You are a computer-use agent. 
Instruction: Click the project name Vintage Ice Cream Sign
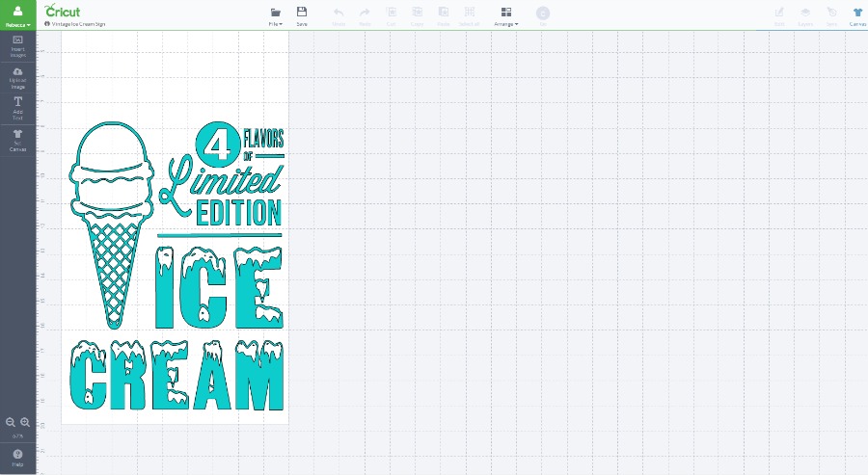coord(79,24)
